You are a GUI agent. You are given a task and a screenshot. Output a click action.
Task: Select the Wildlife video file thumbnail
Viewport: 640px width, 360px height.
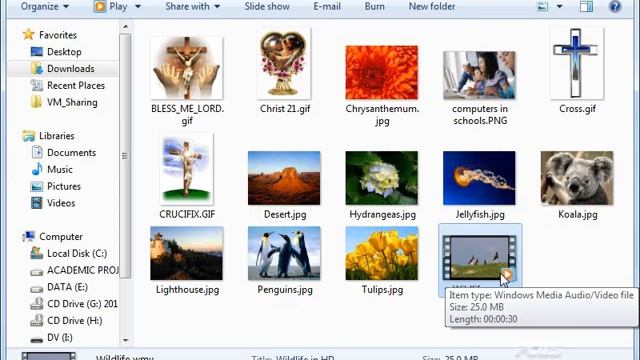(479, 258)
